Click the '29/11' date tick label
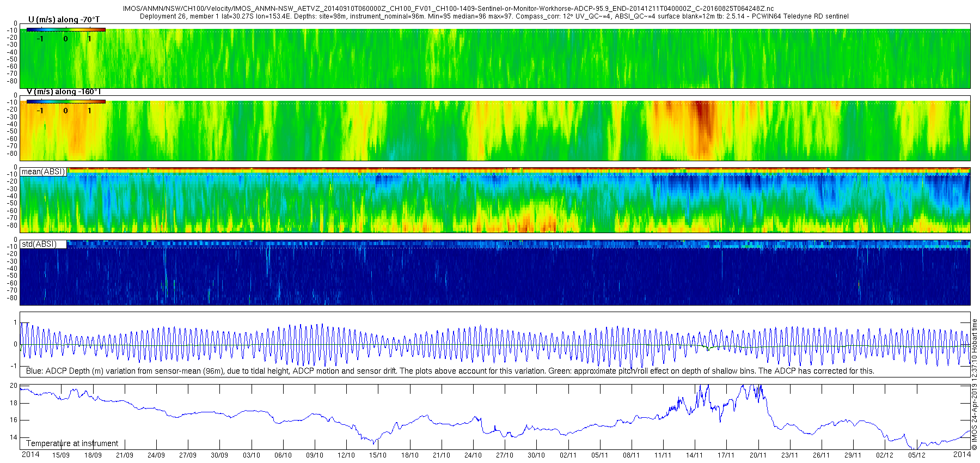The width and height of the screenshot is (980, 463). 853,455
